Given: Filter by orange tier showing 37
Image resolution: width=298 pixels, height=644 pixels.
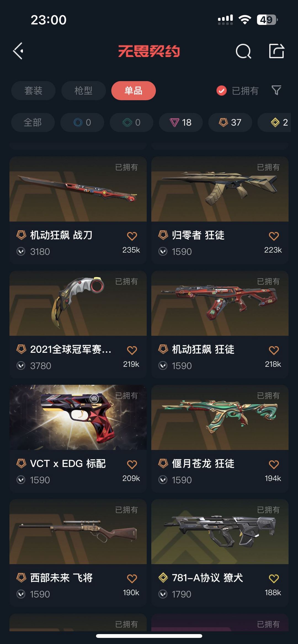Looking at the screenshot, I should 230,122.
